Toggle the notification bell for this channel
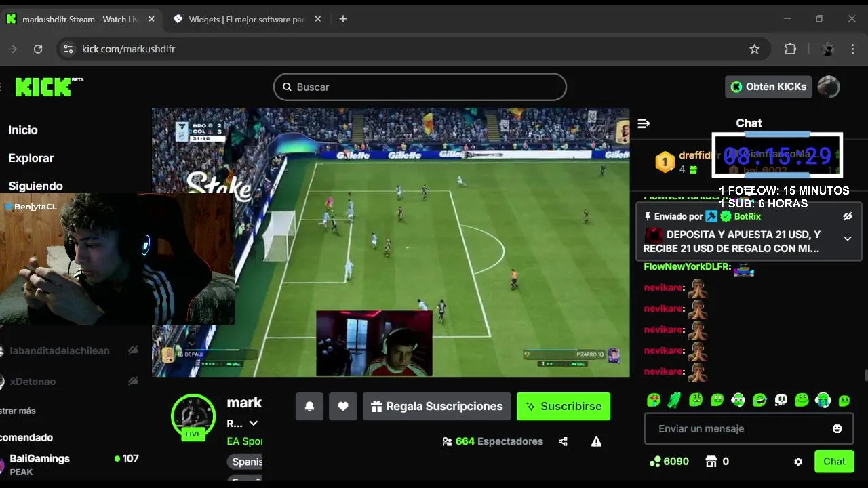 click(309, 407)
